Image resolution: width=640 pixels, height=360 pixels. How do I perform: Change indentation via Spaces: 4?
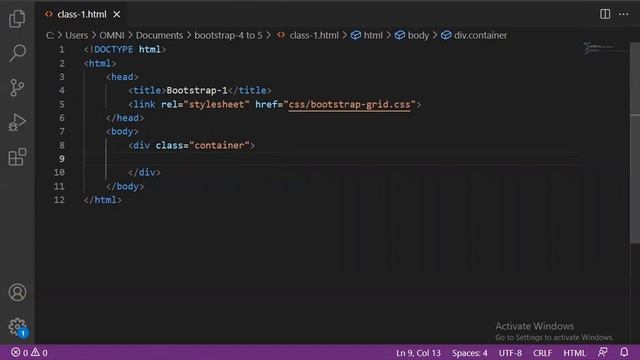click(x=469, y=353)
